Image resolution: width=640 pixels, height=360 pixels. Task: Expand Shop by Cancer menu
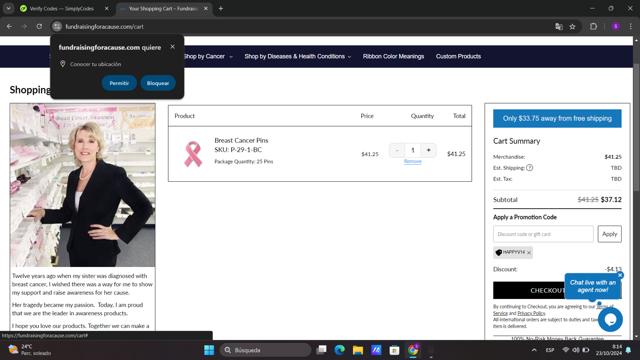click(x=208, y=56)
